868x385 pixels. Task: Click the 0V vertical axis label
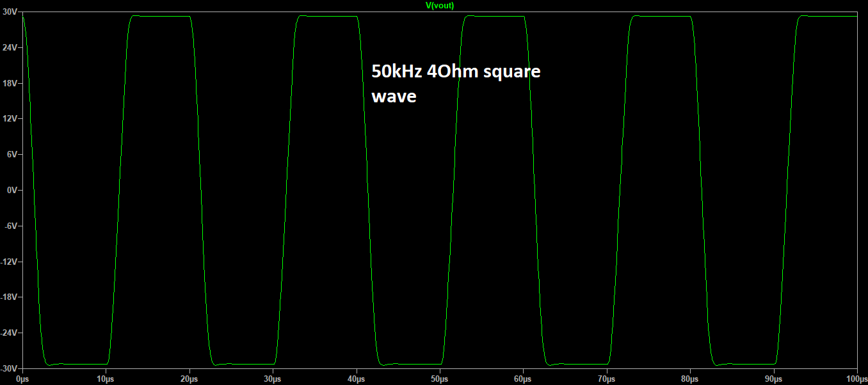pos(11,191)
